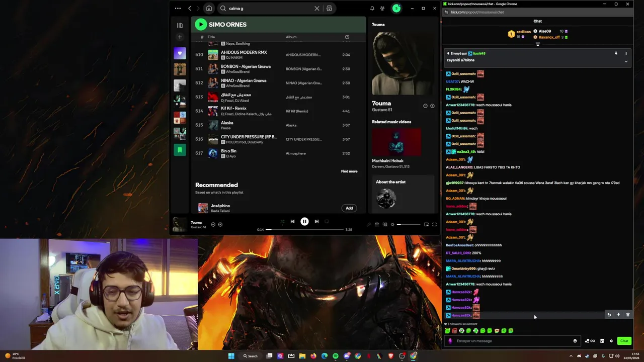The height and width of the screenshot is (362, 644).
Task: Toggle Your Library sidebar icon
Action: pyautogui.click(x=180, y=25)
